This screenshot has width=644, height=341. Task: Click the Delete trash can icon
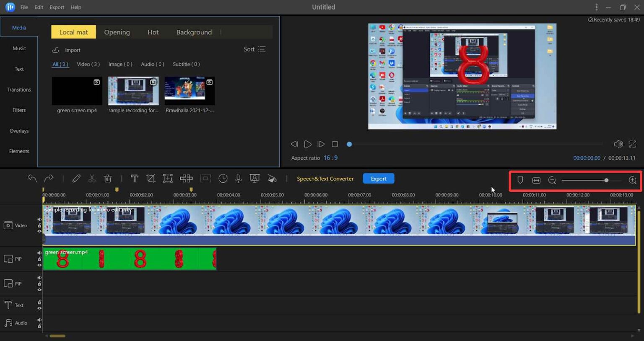[108, 178]
